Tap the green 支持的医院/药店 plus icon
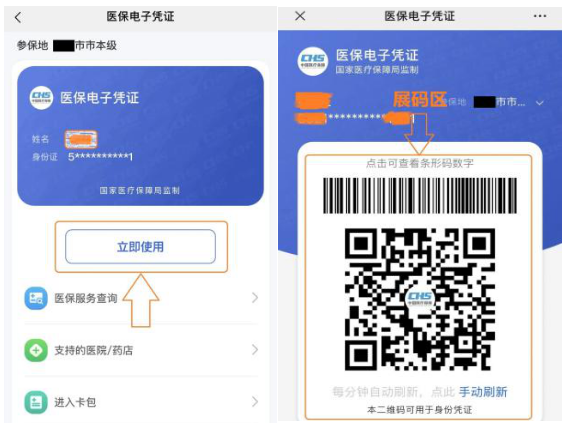 point(36,350)
